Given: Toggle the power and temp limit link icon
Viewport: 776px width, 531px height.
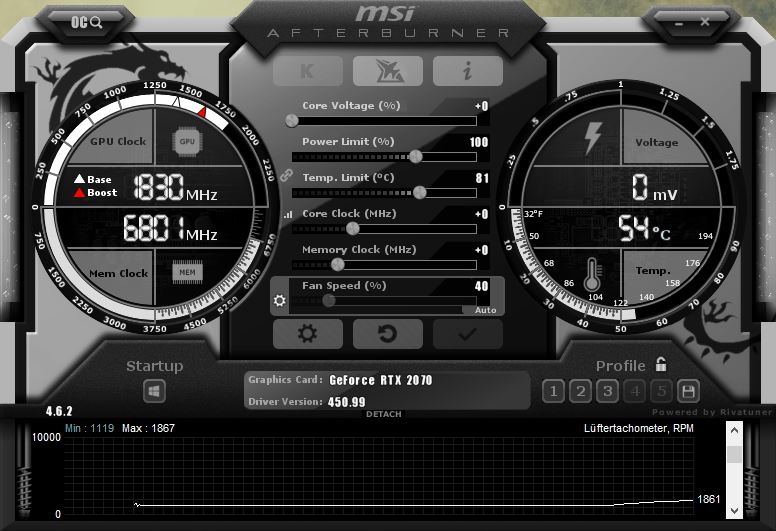Looking at the screenshot, I should click(286, 175).
